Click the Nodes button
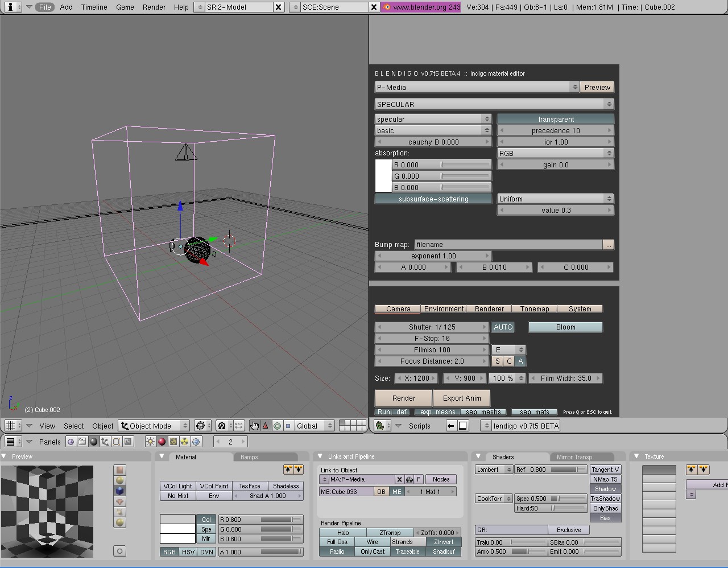This screenshot has width=728, height=568. point(441,479)
